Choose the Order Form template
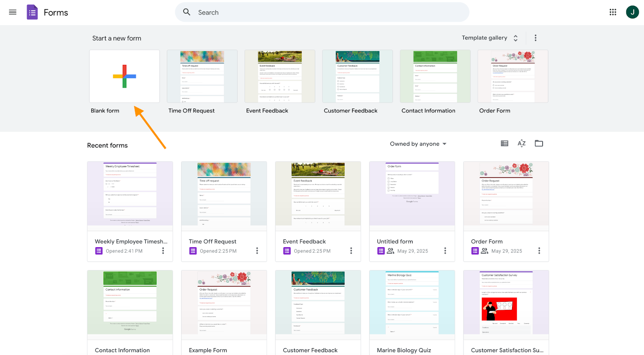Image resolution: width=644 pixels, height=355 pixels. point(513,76)
